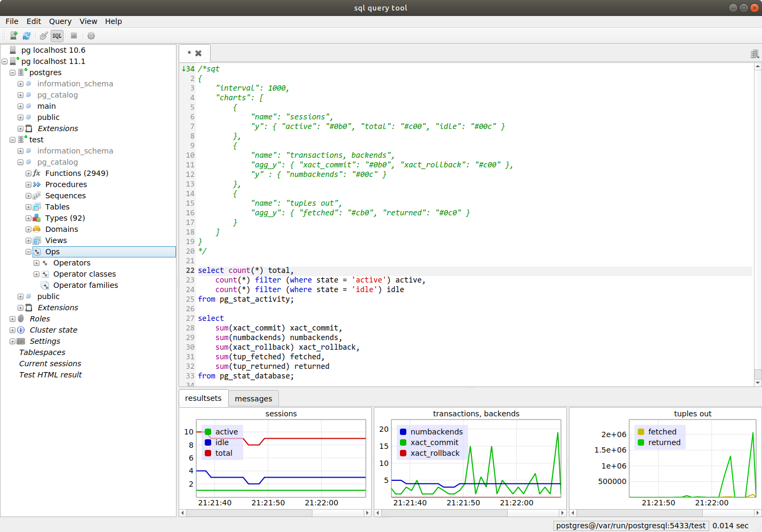Click sessions chart horizontal scrollbar right arrow

click(367, 513)
